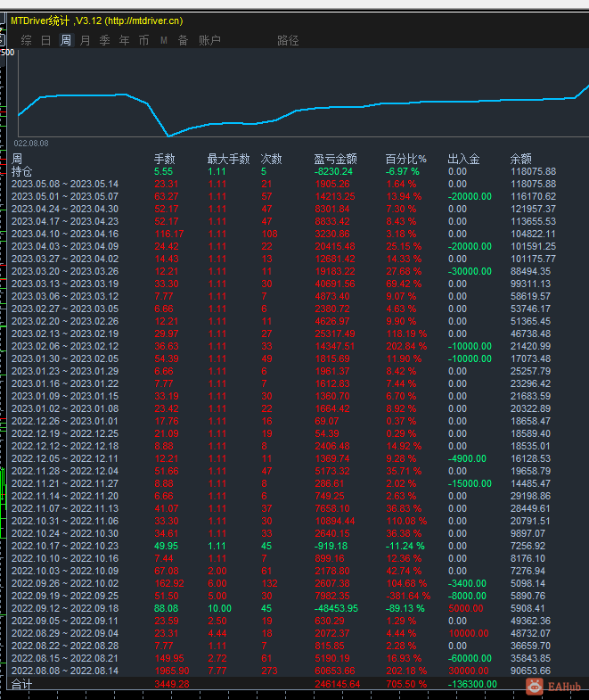Open the 路径 path tab
Screen dimensions: 589x700
pyautogui.click(x=288, y=40)
